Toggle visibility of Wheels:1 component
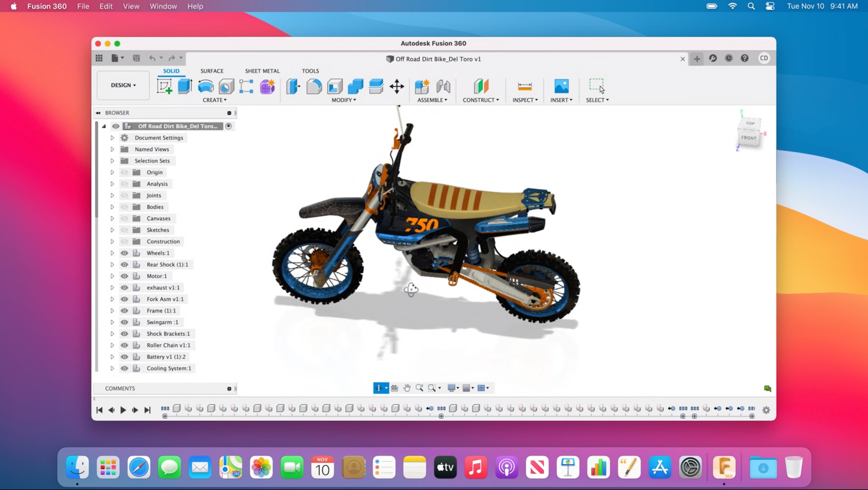868x490 pixels. 125,252
